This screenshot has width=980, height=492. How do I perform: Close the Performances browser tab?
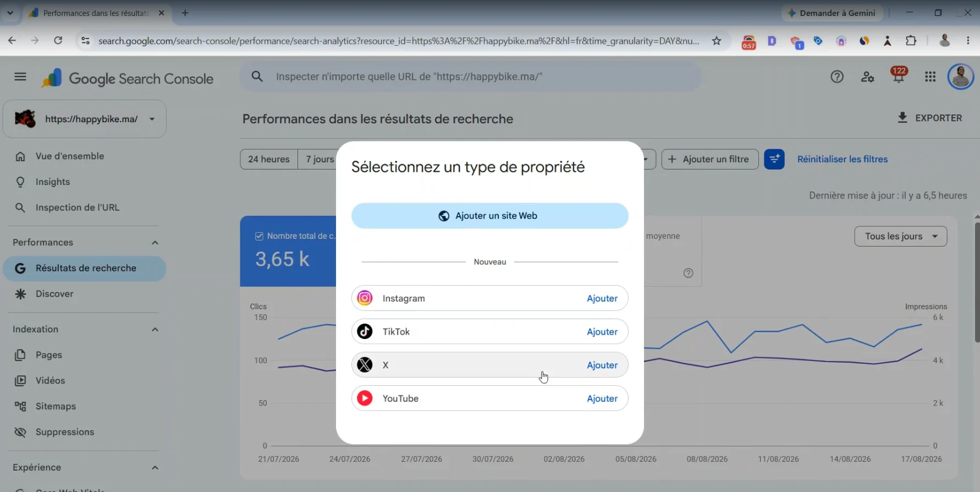[x=162, y=13]
